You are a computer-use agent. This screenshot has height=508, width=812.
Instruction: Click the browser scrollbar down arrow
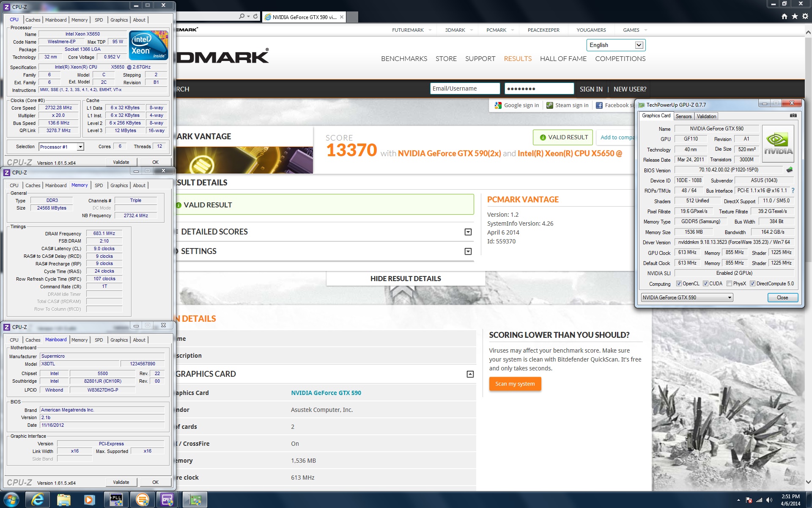[x=808, y=482]
